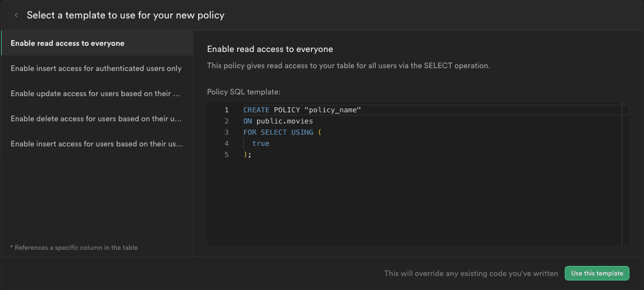This screenshot has width=644, height=290.
Task: Place cursor on 'public.movies' in the code
Action: point(285,121)
